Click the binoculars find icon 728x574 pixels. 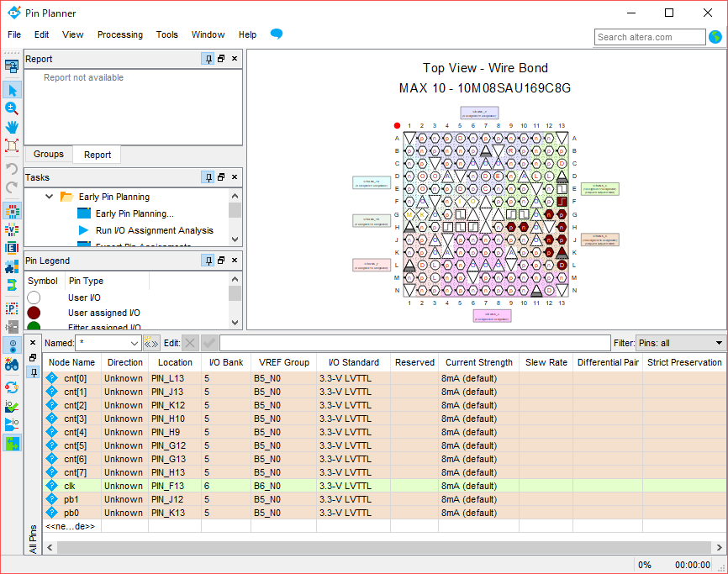tap(12, 365)
